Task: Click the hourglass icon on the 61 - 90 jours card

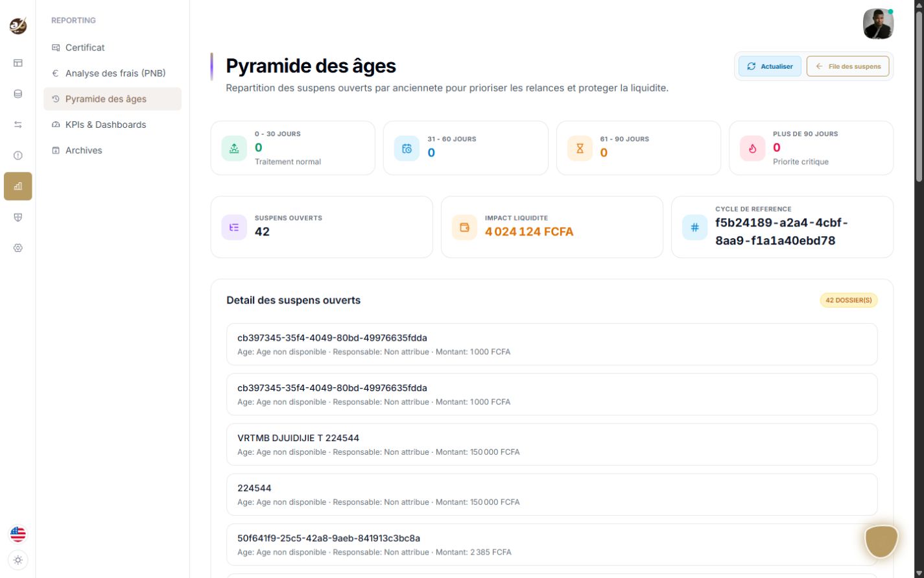Action: coord(580,149)
